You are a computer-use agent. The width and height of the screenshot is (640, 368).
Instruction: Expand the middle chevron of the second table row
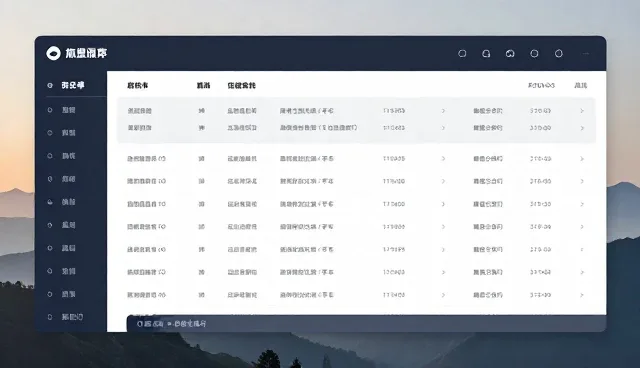[443, 128]
